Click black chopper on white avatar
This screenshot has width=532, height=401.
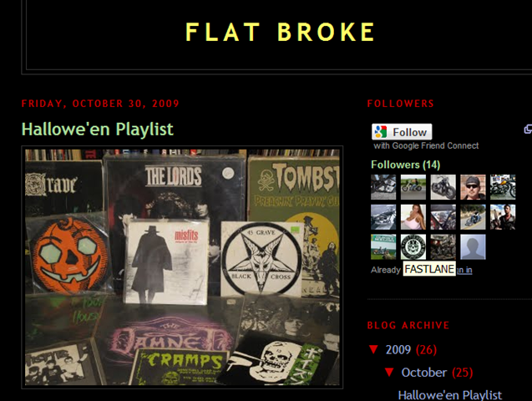coord(443,187)
